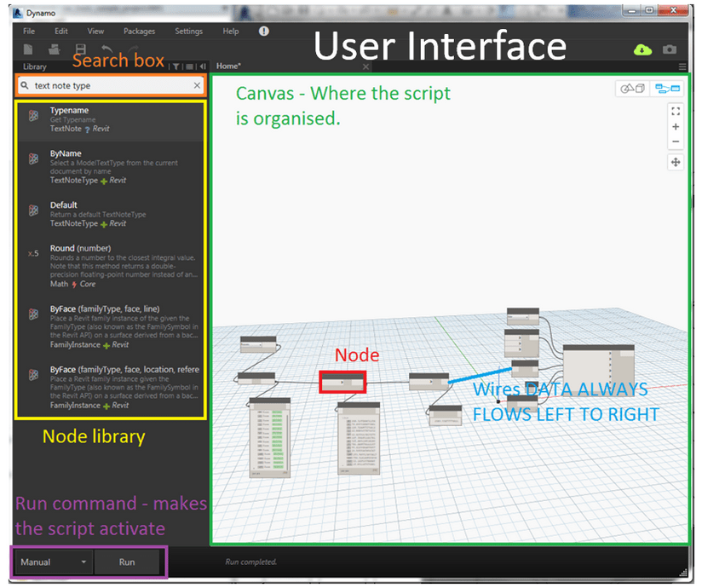Undo last action with the toolbar arrow
The image size is (702, 588).
pyautogui.click(x=106, y=50)
